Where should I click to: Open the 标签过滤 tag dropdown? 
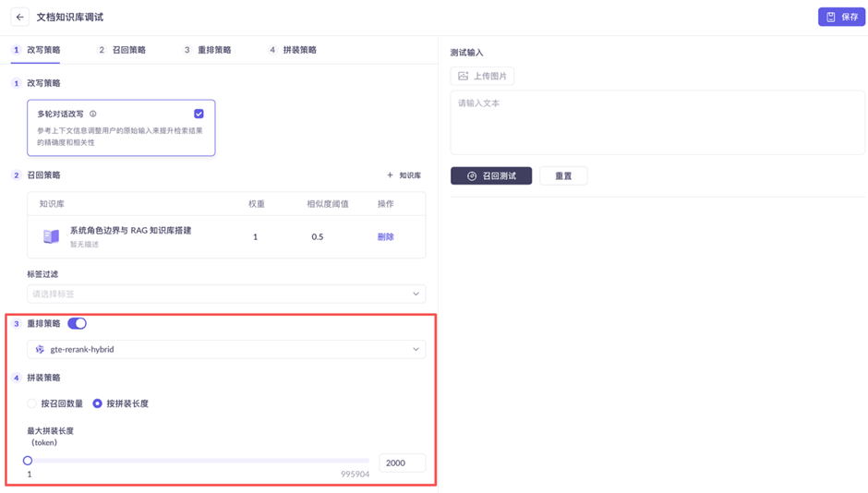point(226,294)
